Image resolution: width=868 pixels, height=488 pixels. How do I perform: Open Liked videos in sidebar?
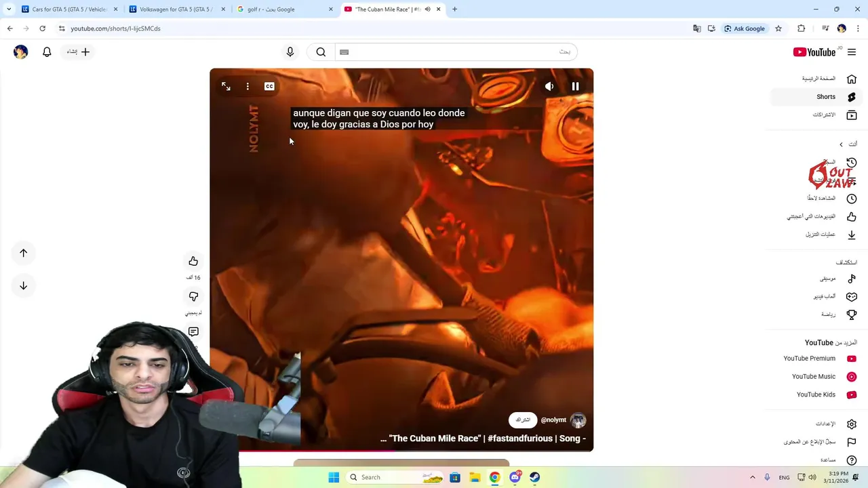[x=816, y=217]
